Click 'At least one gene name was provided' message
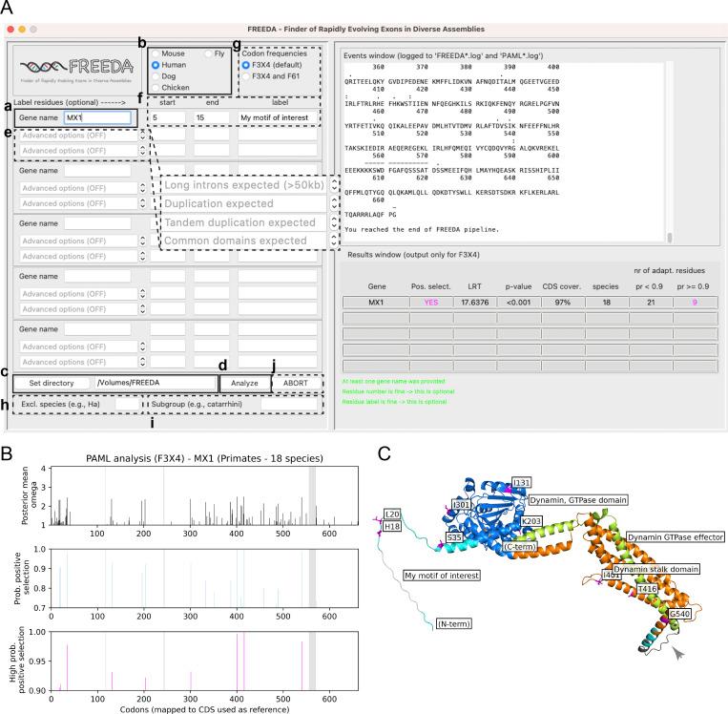Screen dimensions: 728x714 pyautogui.click(x=394, y=382)
